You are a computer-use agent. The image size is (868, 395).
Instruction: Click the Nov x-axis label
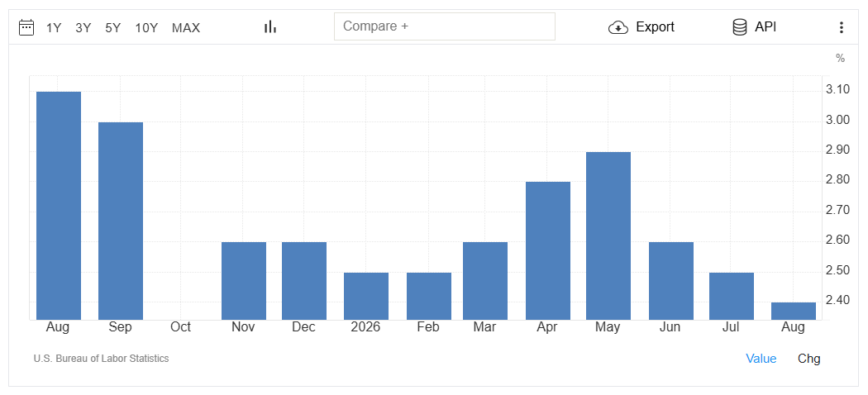pos(243,327)
